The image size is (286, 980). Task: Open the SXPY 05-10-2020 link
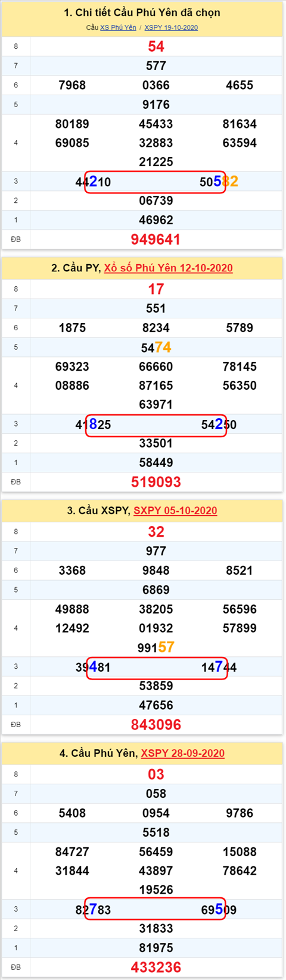(175, 511)
